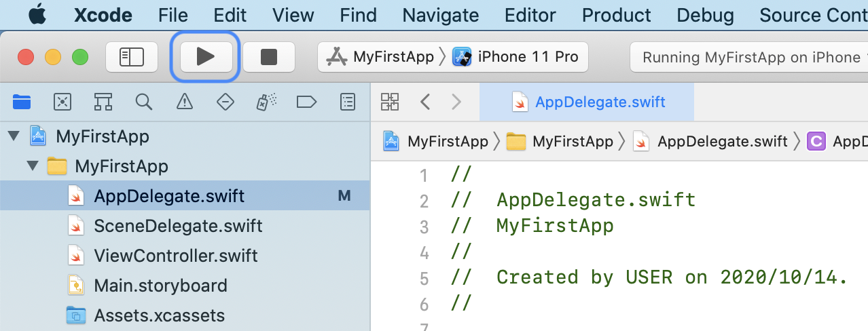Click the comment line 'AppDelegate.swift'
Image resolution: width=868 pixels, height=331 pixels.
click(573, 200)
